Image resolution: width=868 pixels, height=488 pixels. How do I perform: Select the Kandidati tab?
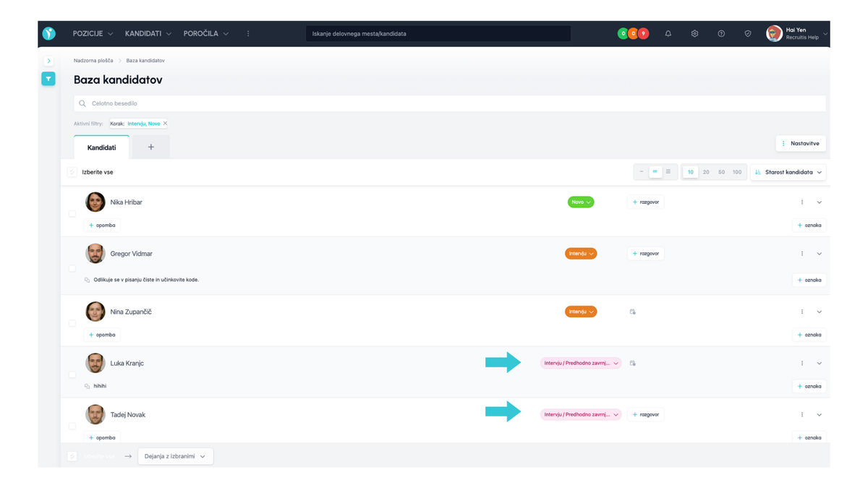coord(101,147)
